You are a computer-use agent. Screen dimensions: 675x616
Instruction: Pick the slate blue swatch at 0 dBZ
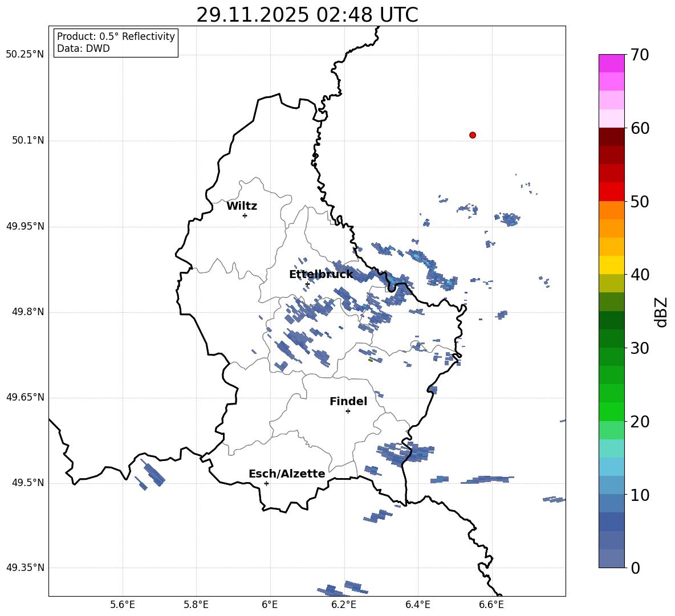611,558
